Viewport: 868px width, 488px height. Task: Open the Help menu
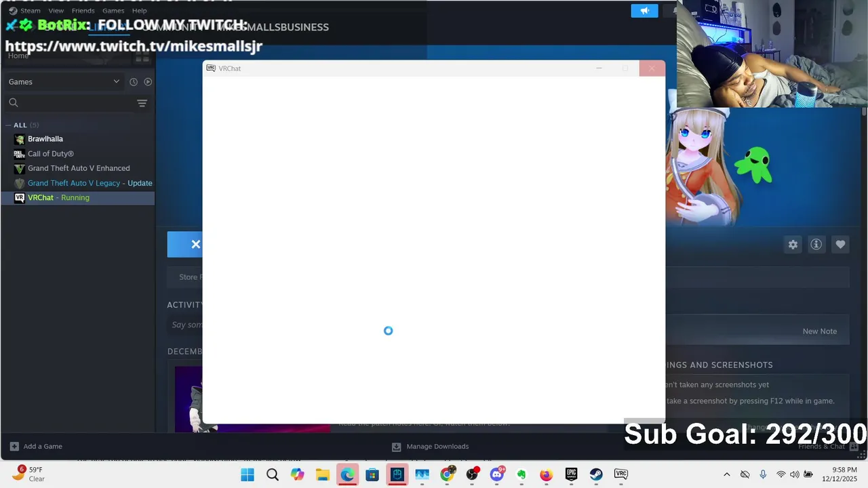pos(139,11)
